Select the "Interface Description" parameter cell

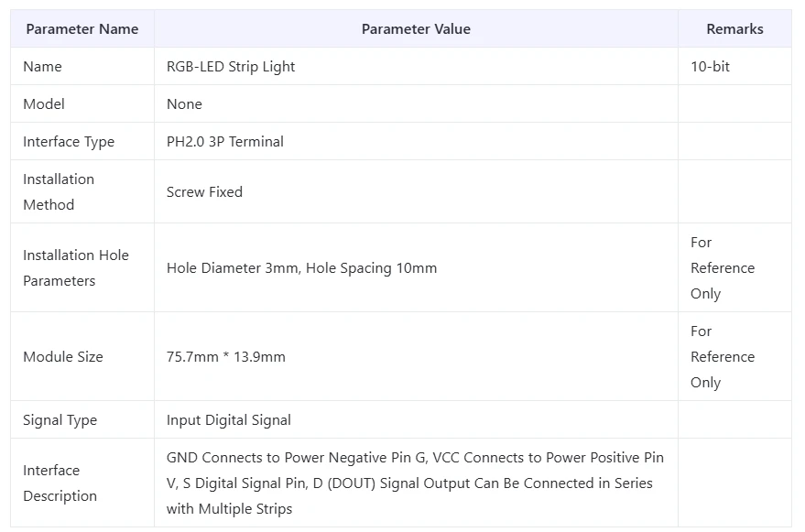(x=60, y=483)
